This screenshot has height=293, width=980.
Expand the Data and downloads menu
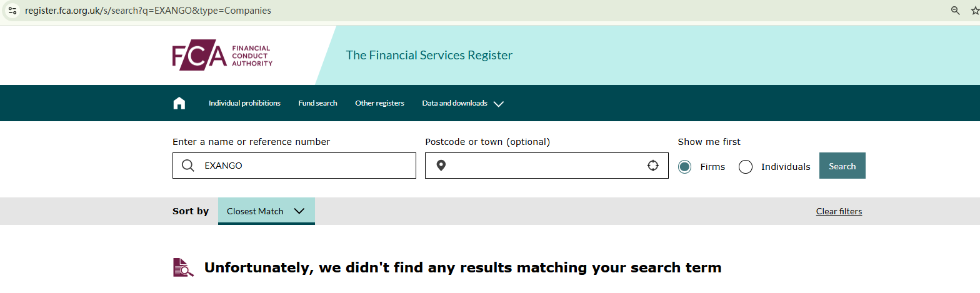point(463,103)
